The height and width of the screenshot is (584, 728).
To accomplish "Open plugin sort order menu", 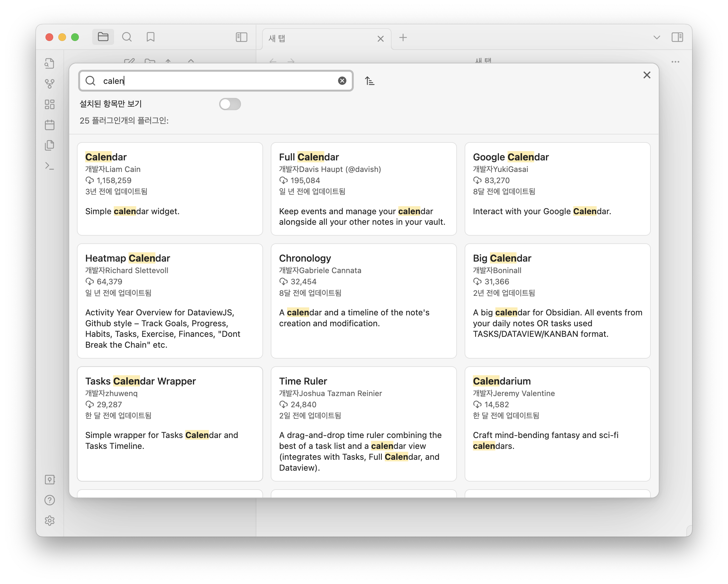I will pos(369,81).
